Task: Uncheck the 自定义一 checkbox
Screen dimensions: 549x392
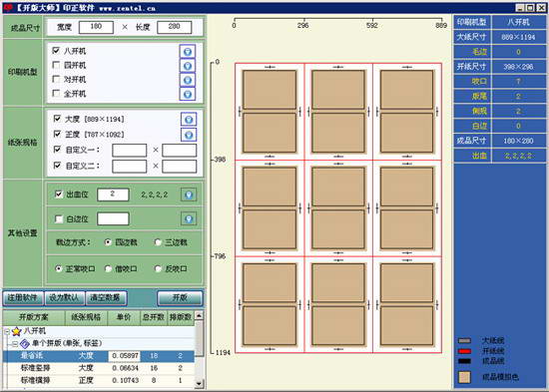Action: click(57, 150)
